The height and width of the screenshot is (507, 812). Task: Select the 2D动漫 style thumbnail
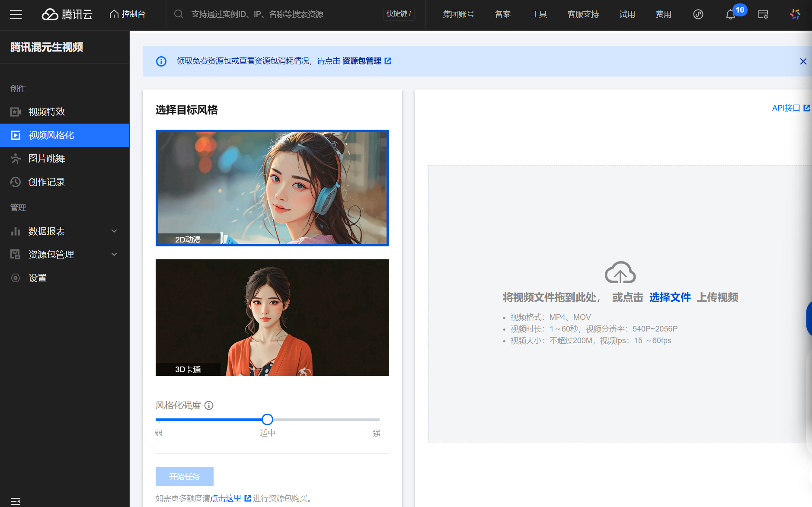coord(272,188)
